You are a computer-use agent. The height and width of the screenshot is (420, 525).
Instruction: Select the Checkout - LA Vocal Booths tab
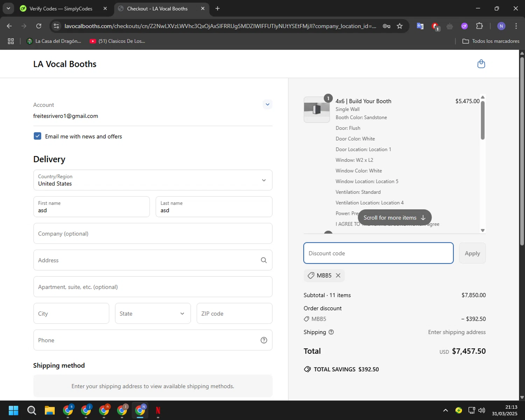pyautogui.click(x=157, y=8)
